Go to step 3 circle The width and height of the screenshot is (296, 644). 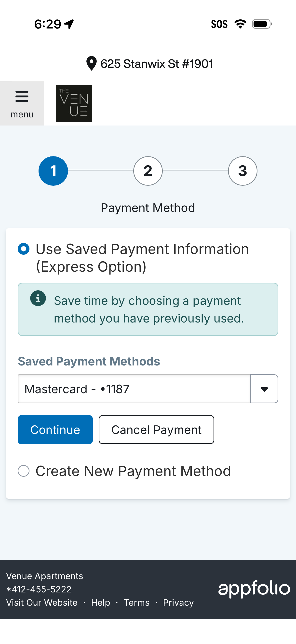(x=242, y=171)
